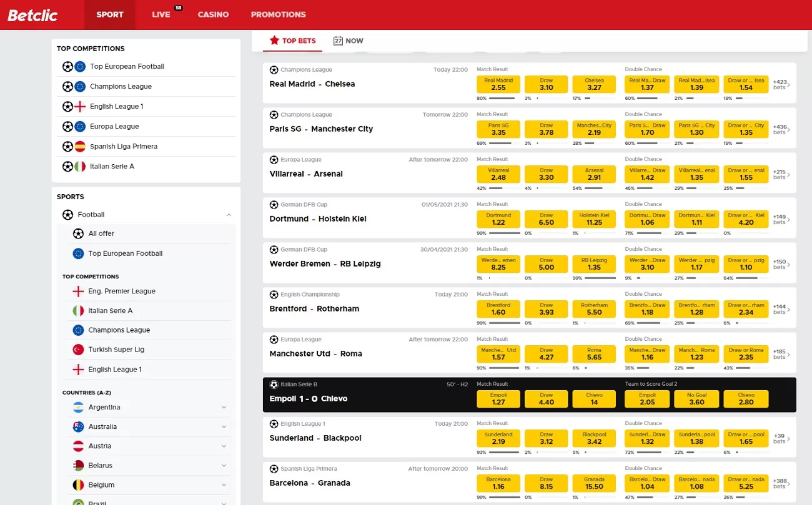812x505 pixels.
Task: Click the Argentina flag icon
Action: click(78, 407)
